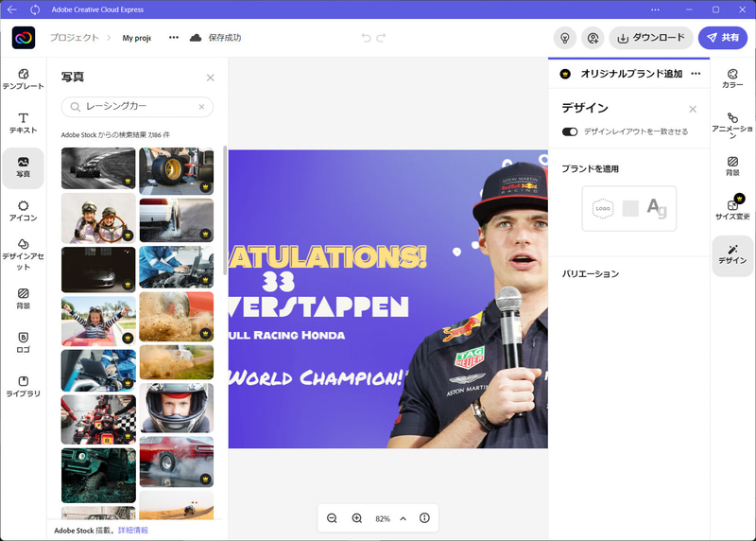756x541 pixels.
Task: Expand the zoom level options chevron
Action: click(x=404, y=518)
